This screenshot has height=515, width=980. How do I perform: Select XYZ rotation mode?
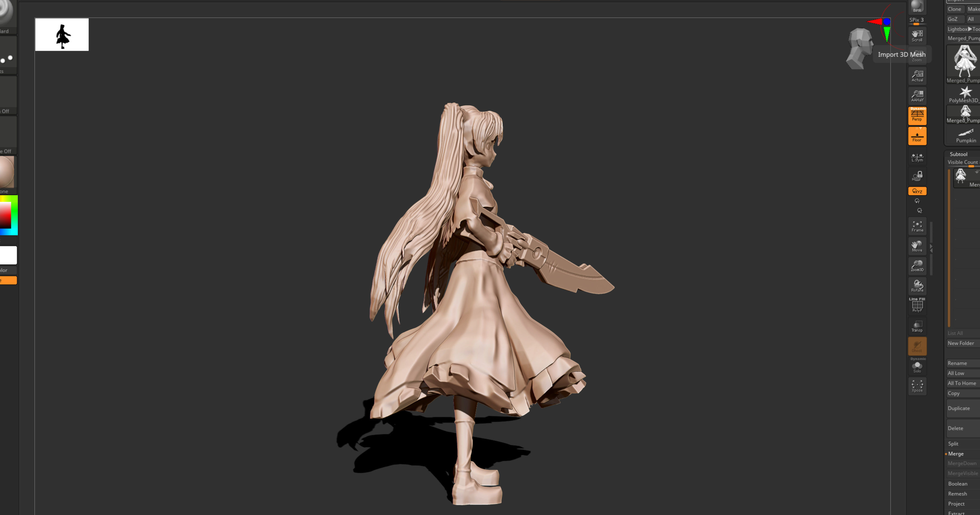click(917, 191)
